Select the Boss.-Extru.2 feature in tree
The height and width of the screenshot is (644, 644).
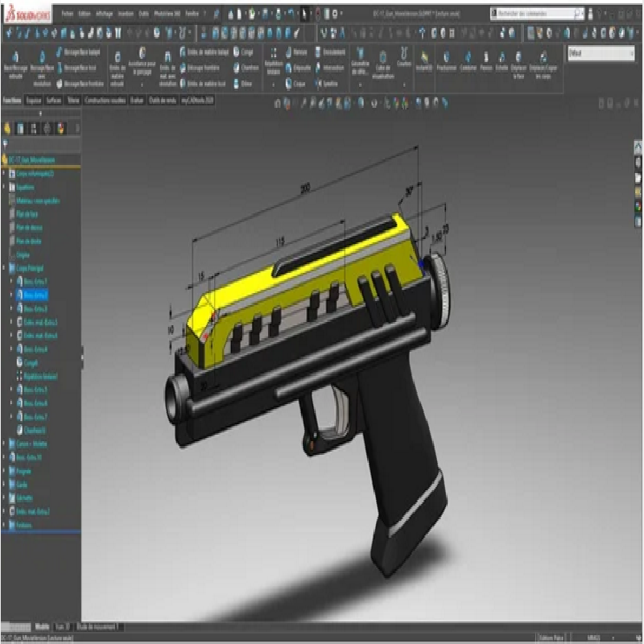(x=32, y=295)
